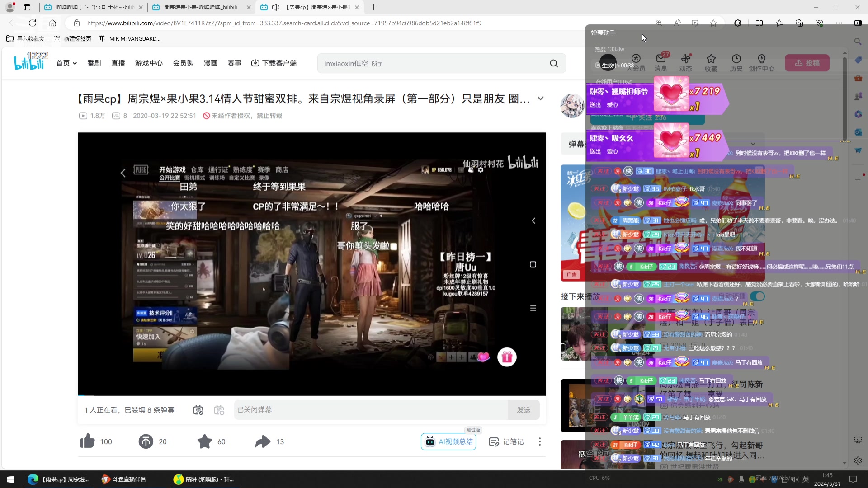Click the browser address bar URL
The image size is (868, 488).
click(x=284, y=23)
